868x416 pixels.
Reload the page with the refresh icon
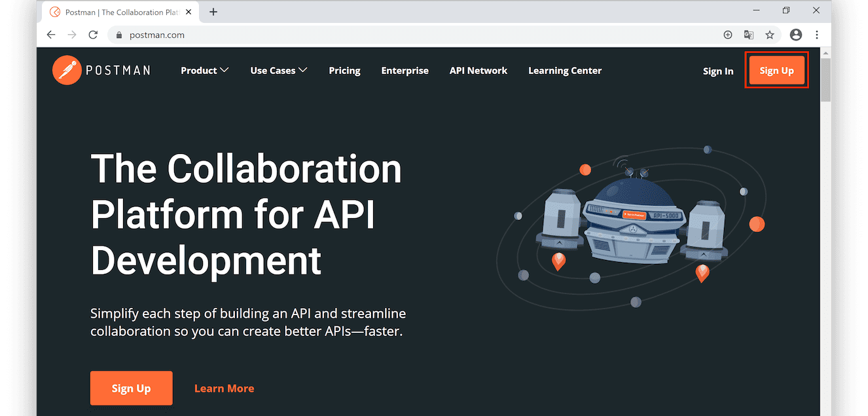(93, 35)
